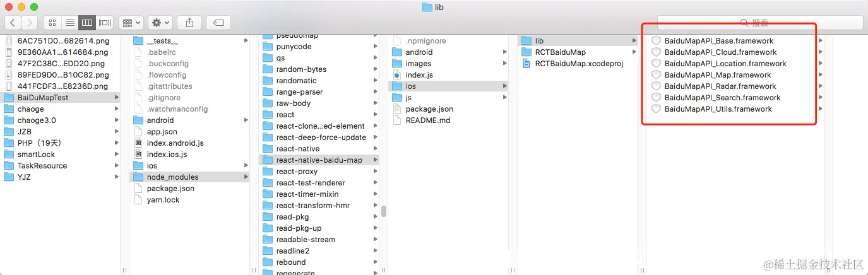
Task: Select the yarn.lock file icon
Action: tap(139, 200)
